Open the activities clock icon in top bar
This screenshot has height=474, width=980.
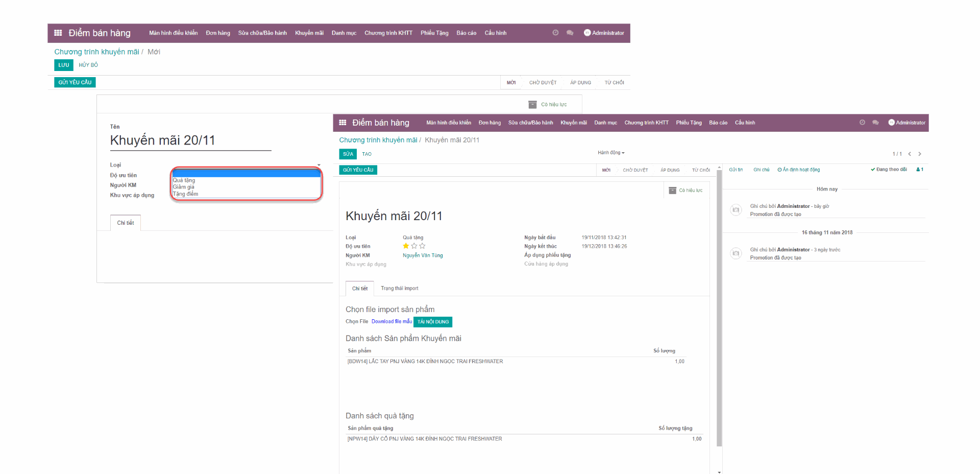click(555, 33)
